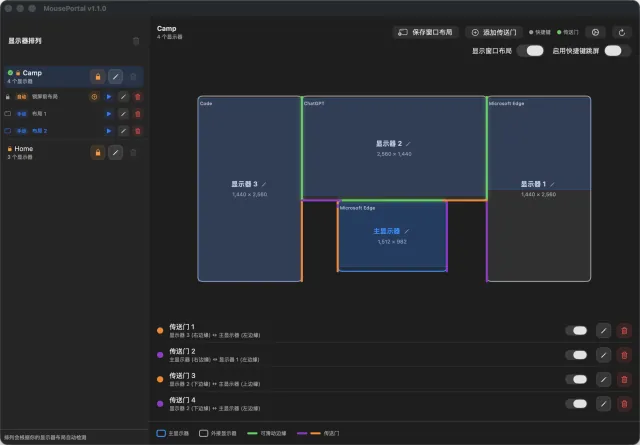Click the purple color dot of 传送门 4
The width and height of the screenshot is (640, 445).
tap(160, 404)
